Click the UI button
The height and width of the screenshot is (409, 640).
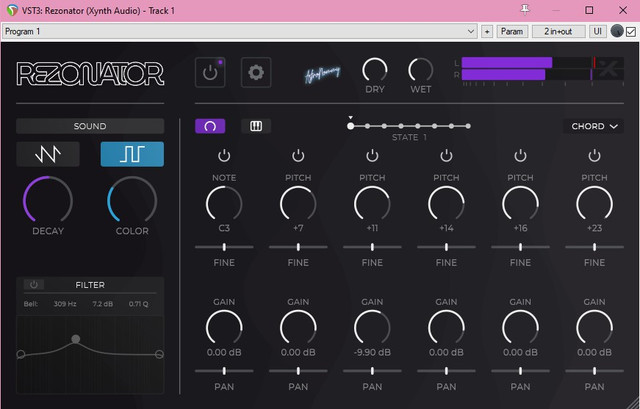(x=598, y=31)
